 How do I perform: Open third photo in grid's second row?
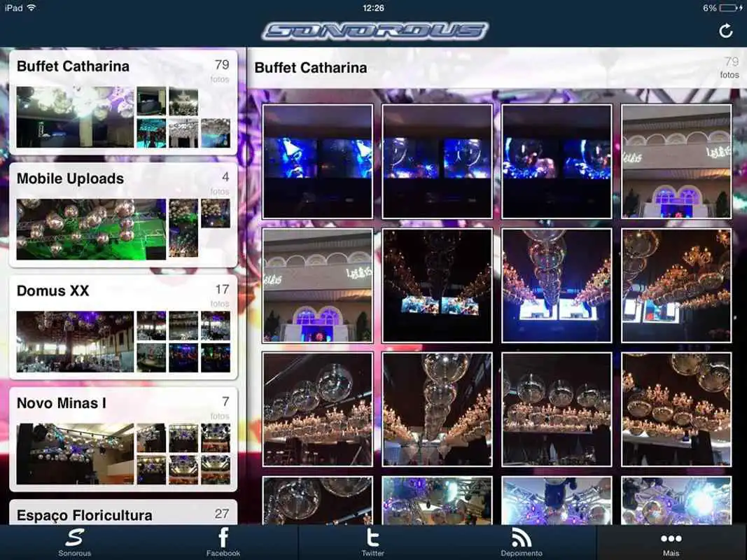(557, 285)
